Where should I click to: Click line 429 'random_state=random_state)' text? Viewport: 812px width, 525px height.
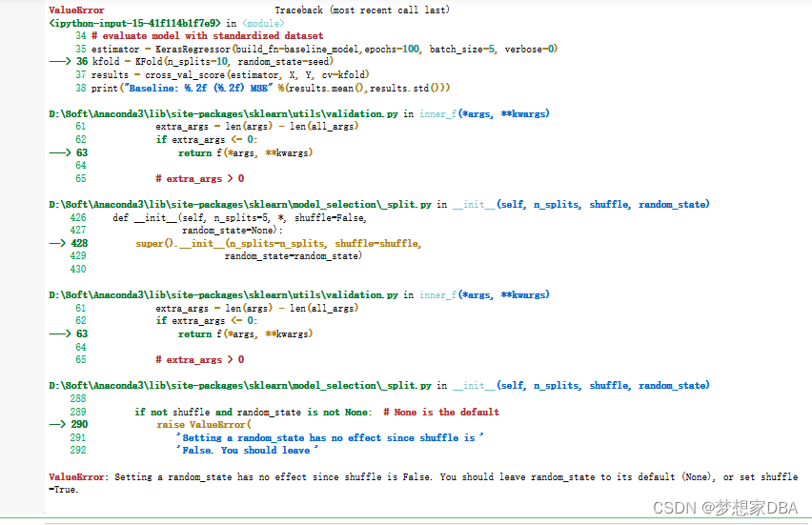click(x=294, y=255)
